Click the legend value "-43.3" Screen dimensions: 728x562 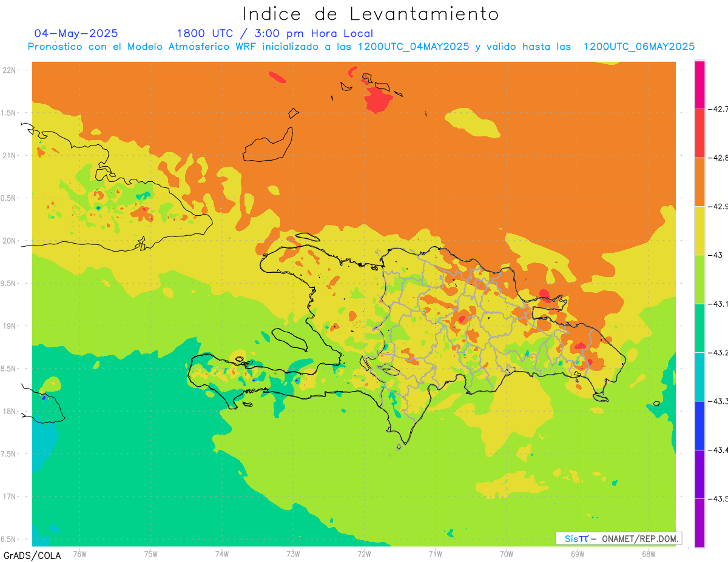coord(718,401)
